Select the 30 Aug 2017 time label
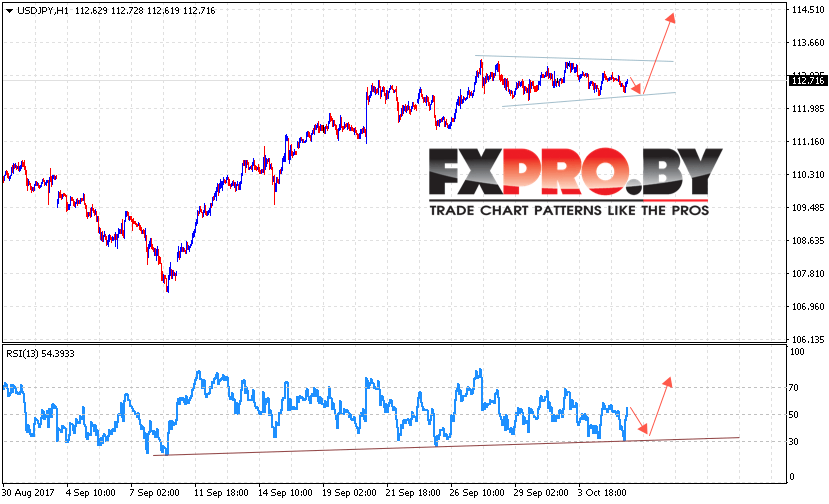 coord(29,492)
